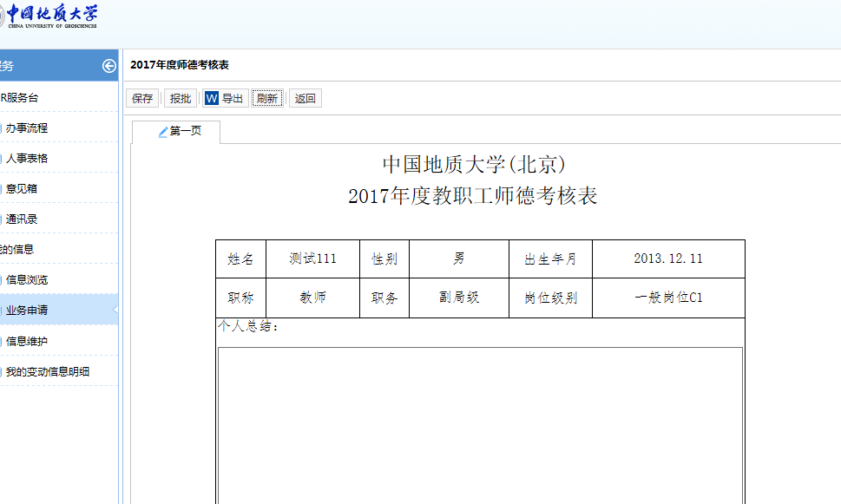Open 办事流程 in the sidebar

pos(27,128)
